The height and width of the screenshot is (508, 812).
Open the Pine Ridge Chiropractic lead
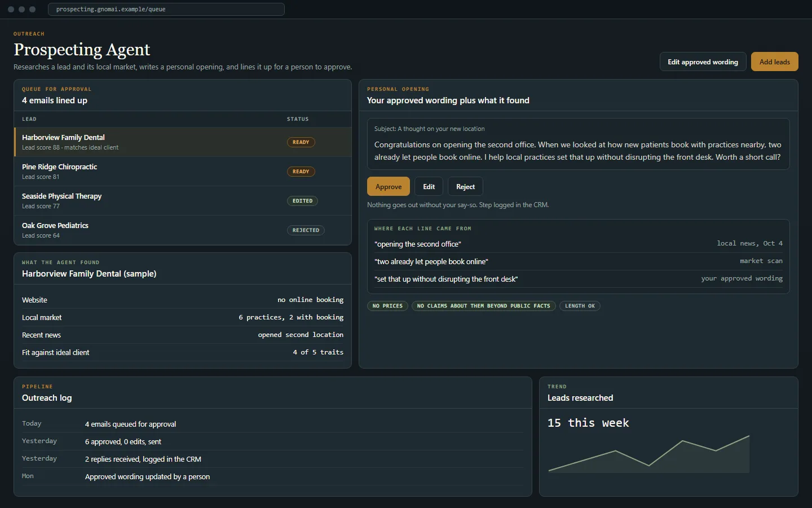183,172
